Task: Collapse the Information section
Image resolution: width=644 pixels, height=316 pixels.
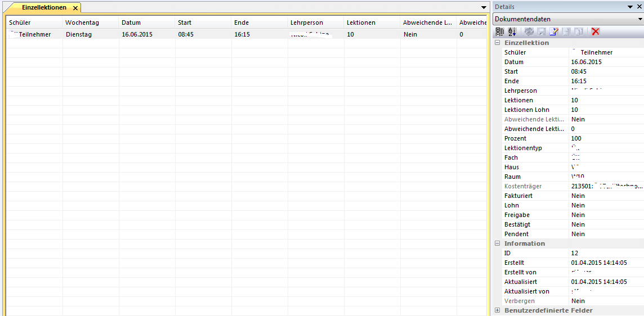Action: pos(498,243)
